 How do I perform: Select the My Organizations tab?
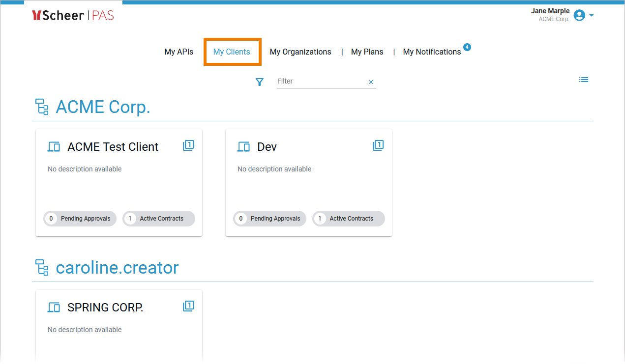click(x=300, y=52)
